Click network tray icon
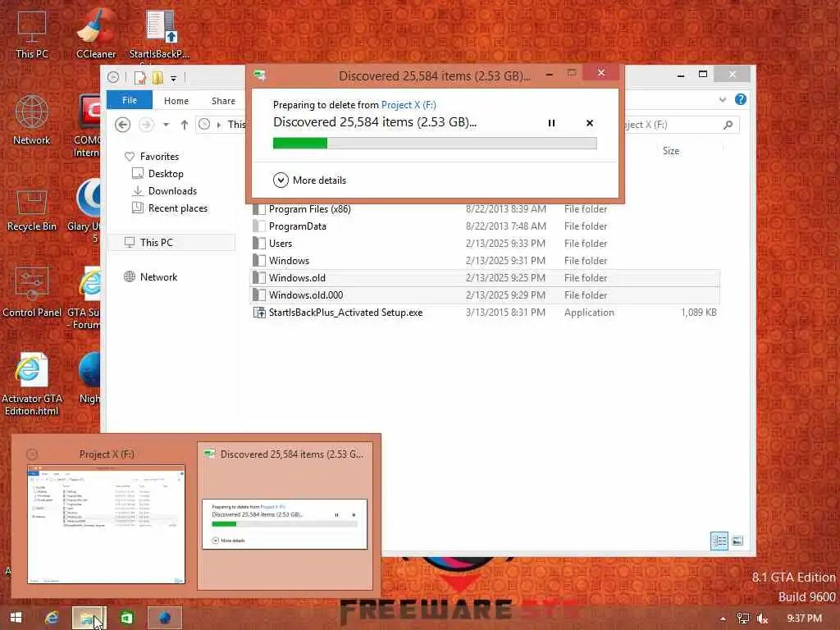 coord(743,619)
